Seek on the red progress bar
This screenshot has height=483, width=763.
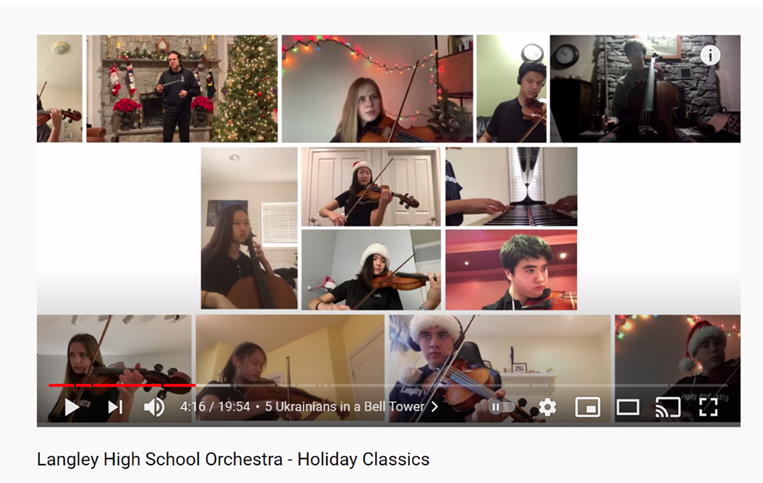click(x=122, y=385)
